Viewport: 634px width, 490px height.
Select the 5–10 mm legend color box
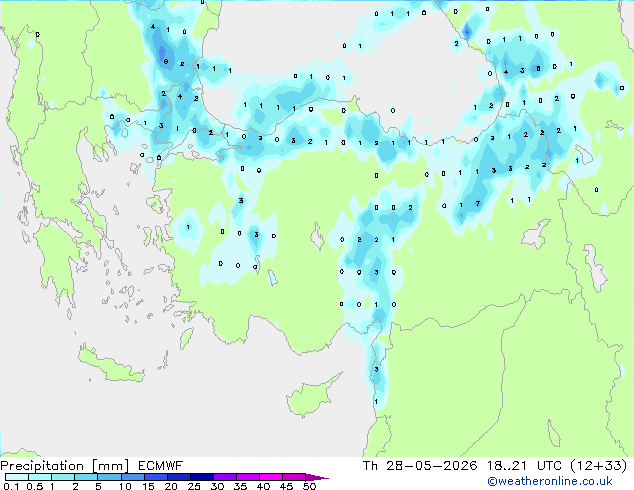point(109,477)
